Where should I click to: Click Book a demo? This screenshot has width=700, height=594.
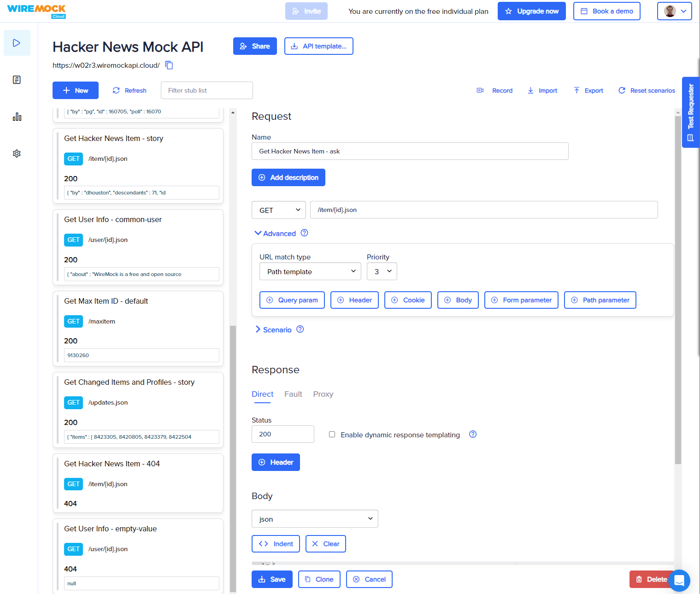click(607, 11)
